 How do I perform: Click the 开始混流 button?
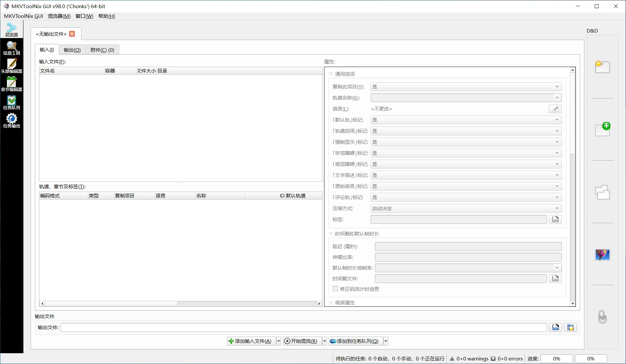pyautogui.click(x=302, y=341)
